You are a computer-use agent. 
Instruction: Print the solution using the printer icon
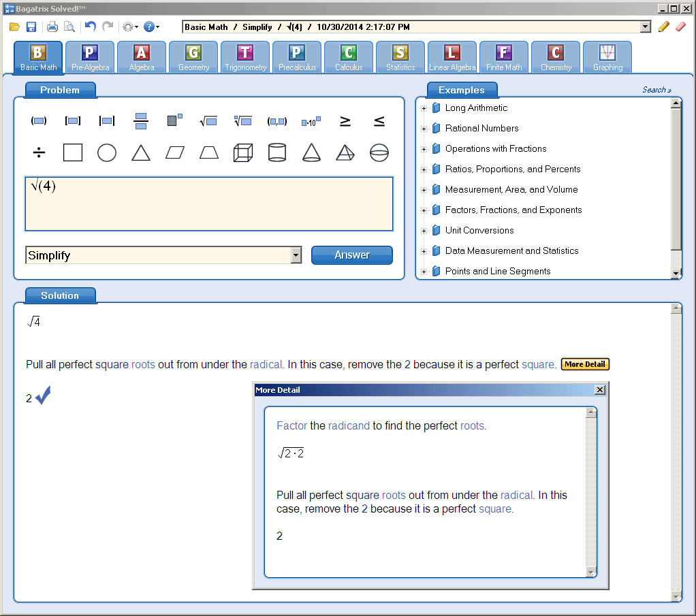(x=52, y=27)
